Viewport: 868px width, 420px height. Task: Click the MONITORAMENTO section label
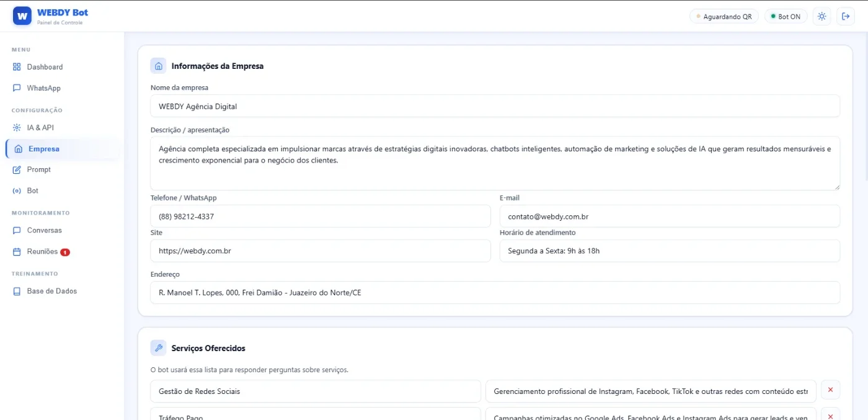coord(41,213)
